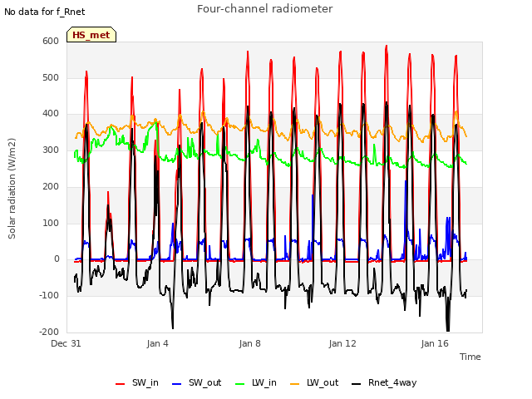Click the black Rnet_4way legend color marker

[x=357, y=384]
